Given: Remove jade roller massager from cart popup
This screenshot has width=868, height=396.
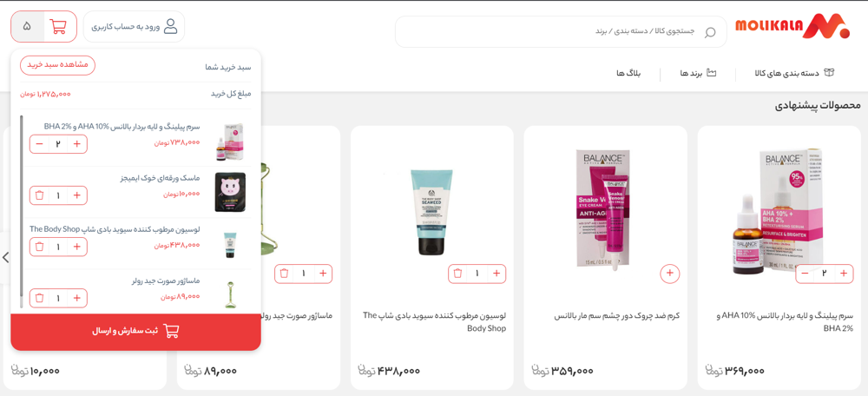Looking at the screenshot, I should (x=39, y=298).
